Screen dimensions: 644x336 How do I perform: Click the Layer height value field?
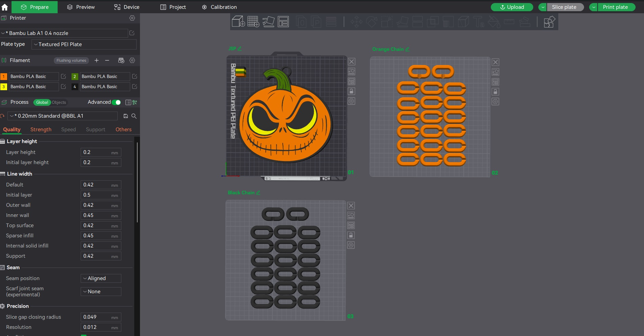tap(101, 152)
